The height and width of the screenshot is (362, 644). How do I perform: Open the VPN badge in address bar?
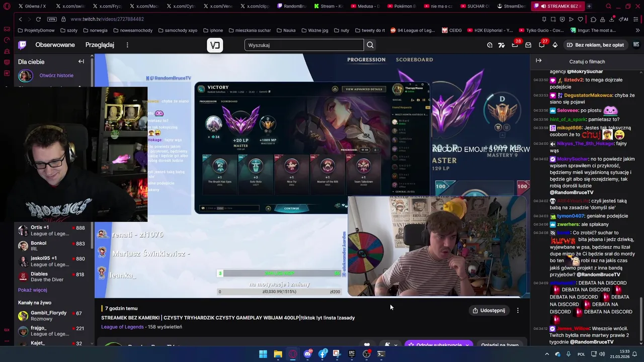[51, 19]
